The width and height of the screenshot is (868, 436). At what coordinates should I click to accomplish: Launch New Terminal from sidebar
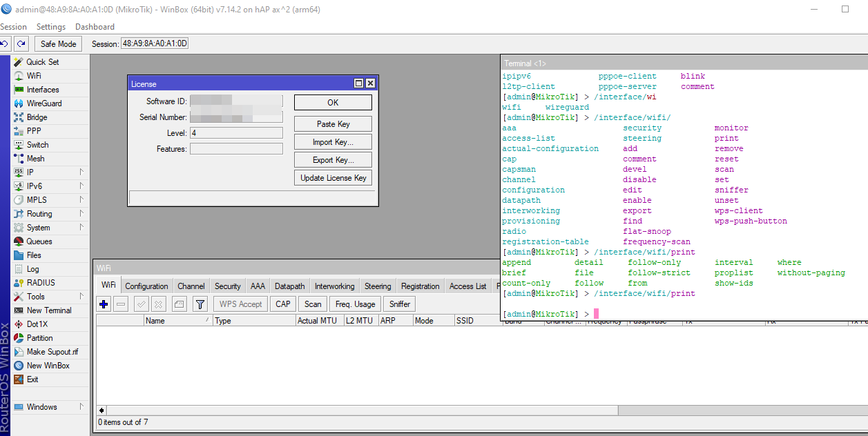pos(48,310)
